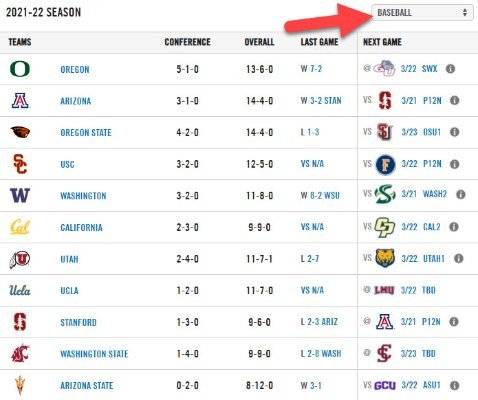Click the Cal Bears script logo
Screen dimensions: 478x400
point(20,227)
